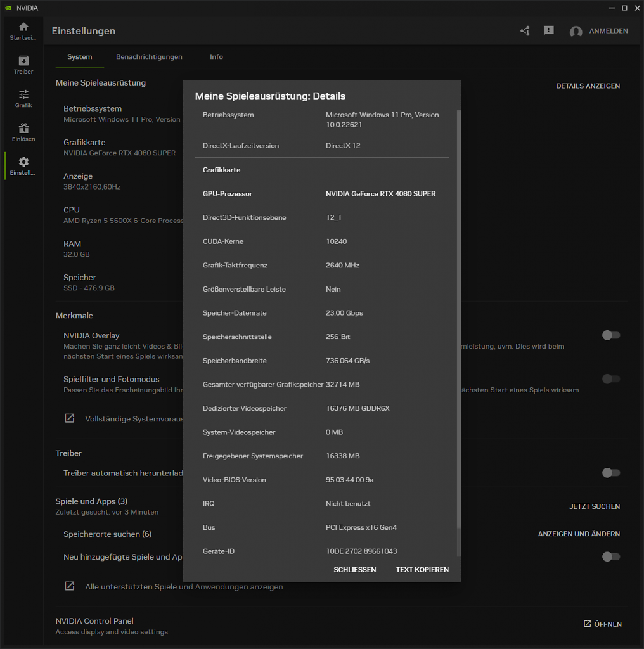Screen dimensions: 644x649
Task: Click the Speicher-Datenrate value 23.00 Gbps
Action: [x=344, y=313]
